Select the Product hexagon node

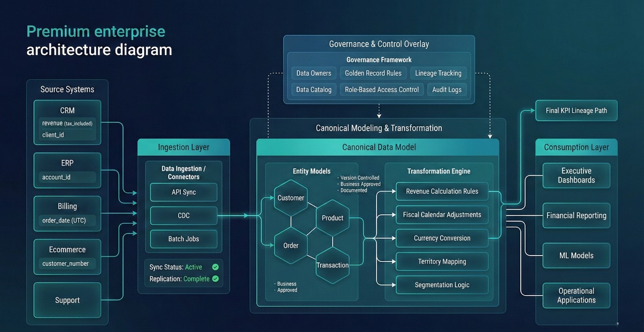pyautogui.click(x=332, y=218)
